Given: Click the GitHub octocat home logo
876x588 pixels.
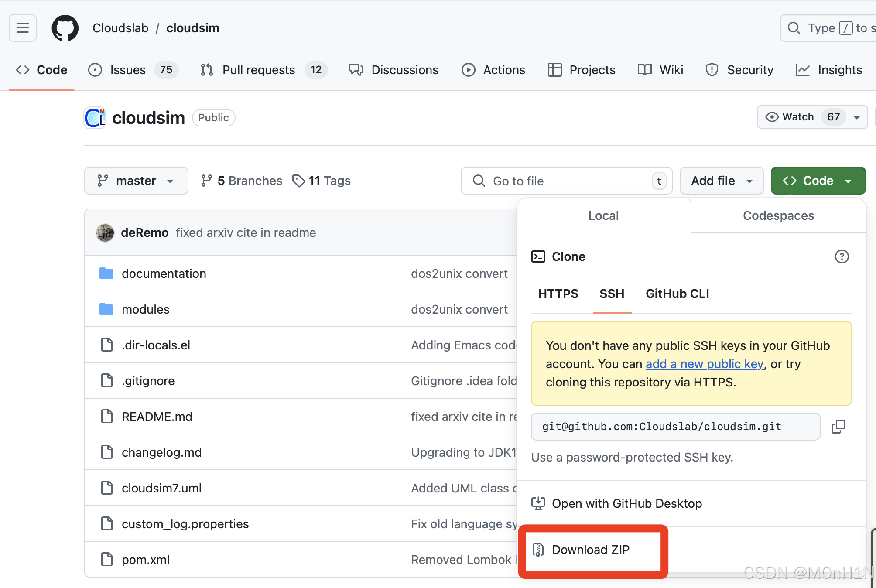Looking at the screenshot, I should (65, 28).
